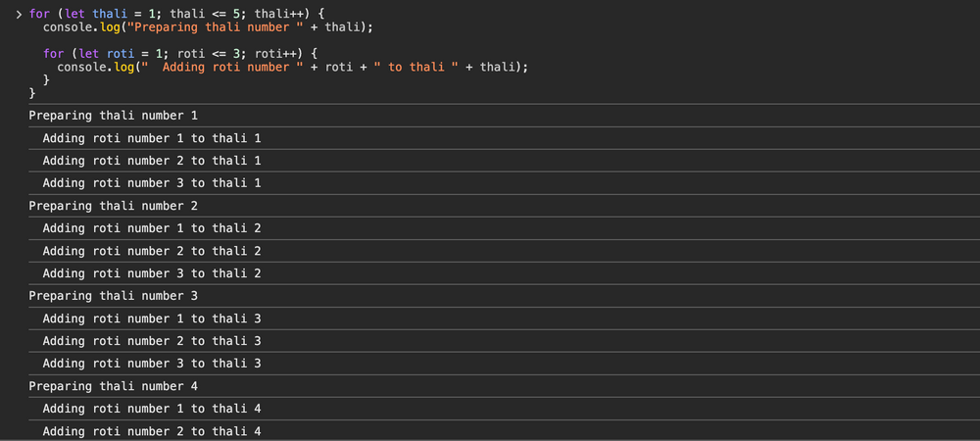Click 'Adding roti number 1 to thali 2' message
Screen dimensions: 980x441
[151, 228]
